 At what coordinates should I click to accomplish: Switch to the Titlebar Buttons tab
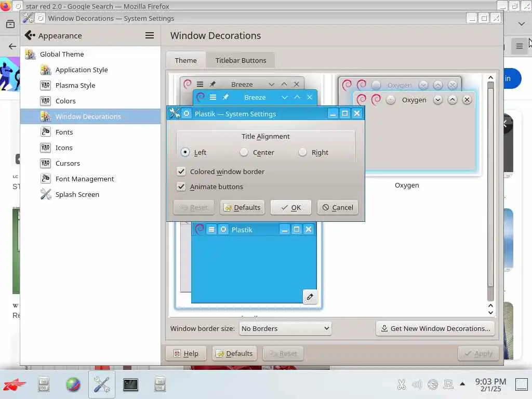click(241, 60)
